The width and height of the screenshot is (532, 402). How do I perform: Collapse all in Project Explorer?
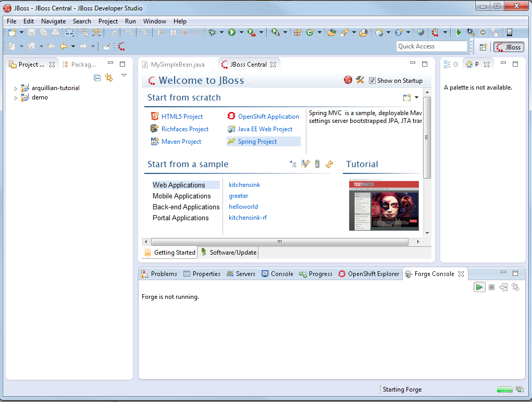click(x=97, y=78)
